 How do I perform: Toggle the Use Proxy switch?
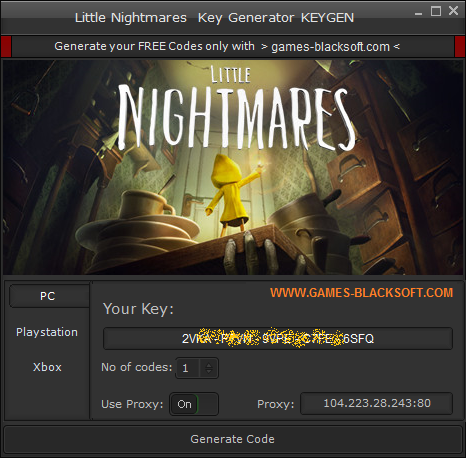[194, 404]
